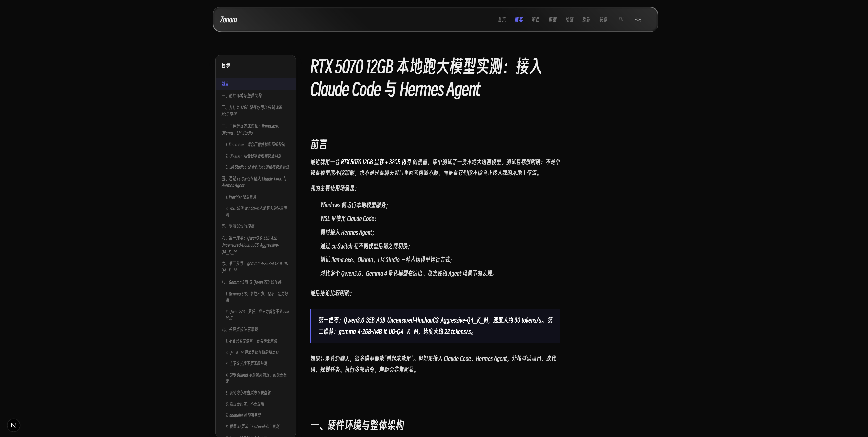Click the 前言 section heading in article

pyautogui.click(x=319, y=144)
